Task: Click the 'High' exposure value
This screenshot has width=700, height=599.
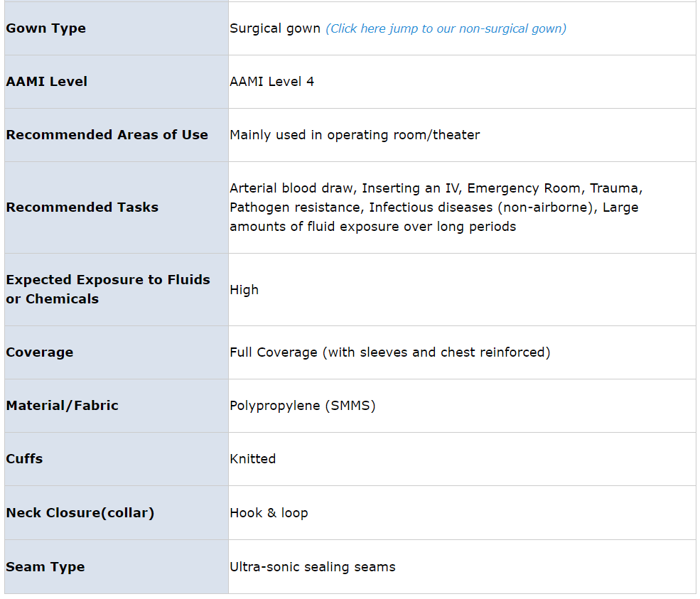Action: point(244,290)
